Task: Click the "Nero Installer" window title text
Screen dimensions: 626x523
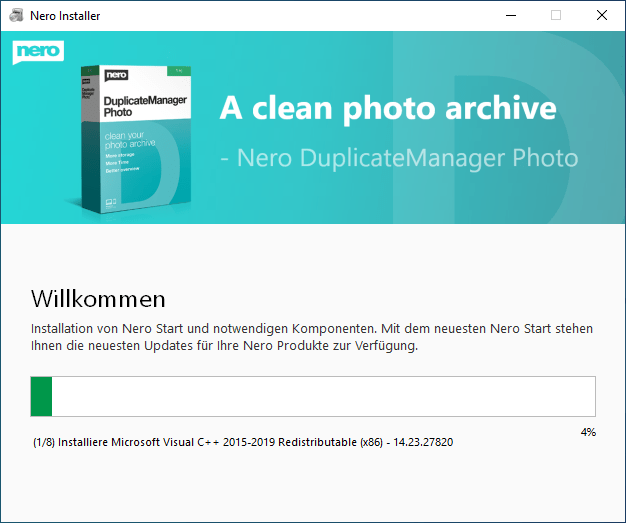Action: pos(66,16)
